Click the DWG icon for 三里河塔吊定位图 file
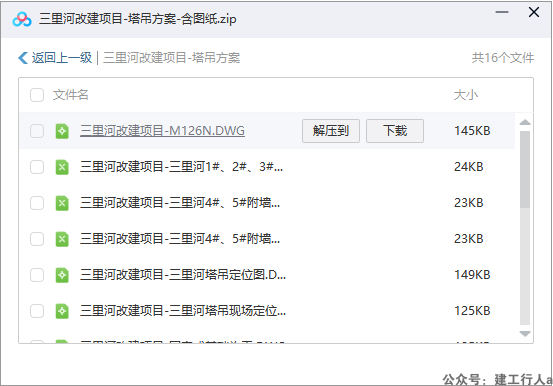The image size is (553, 386). [62, 275]
